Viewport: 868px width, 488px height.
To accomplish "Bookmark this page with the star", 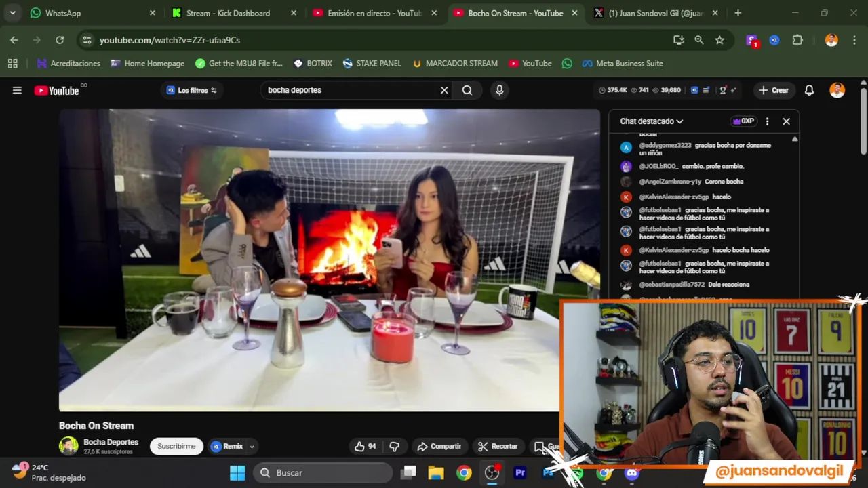I will coord(719,40).
